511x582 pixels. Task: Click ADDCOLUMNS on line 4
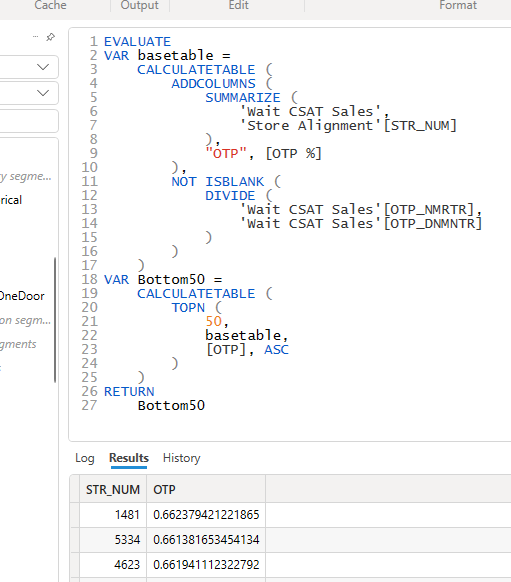(x=213, y=84)
